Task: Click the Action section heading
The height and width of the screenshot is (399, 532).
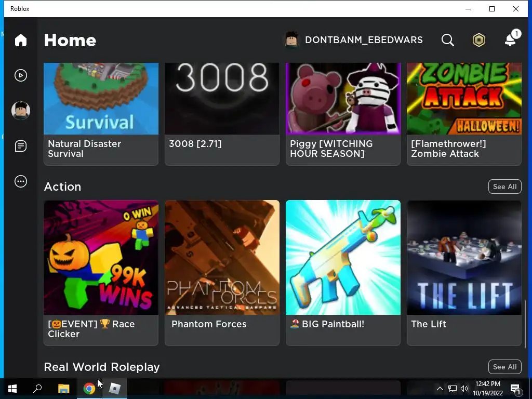Action: (x=62, y=187)
